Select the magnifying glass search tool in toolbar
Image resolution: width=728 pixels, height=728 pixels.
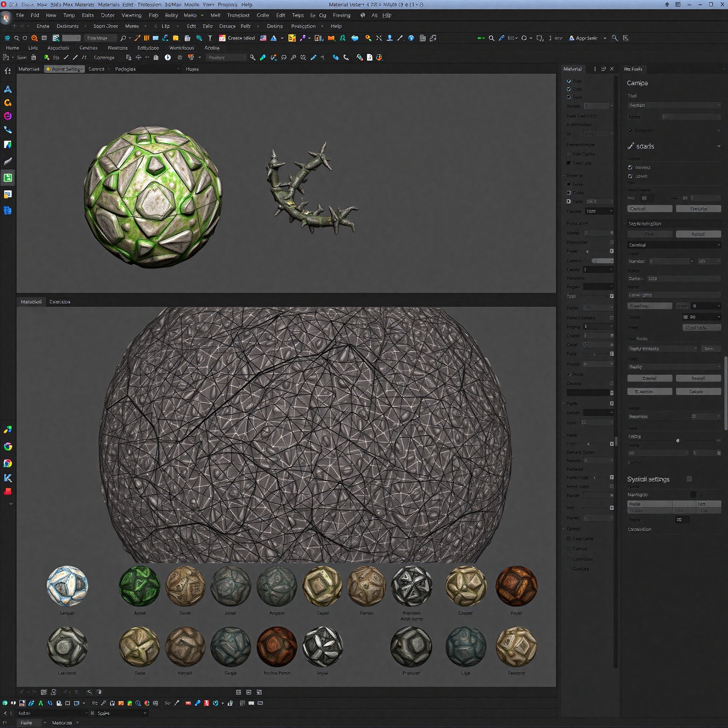click(x=17, y=38)
